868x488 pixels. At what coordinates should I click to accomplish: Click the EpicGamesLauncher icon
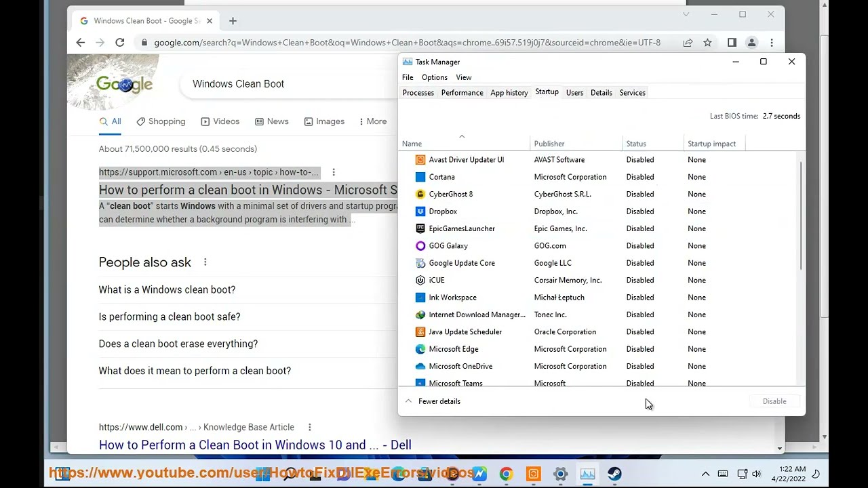click(x=420, y=228)
